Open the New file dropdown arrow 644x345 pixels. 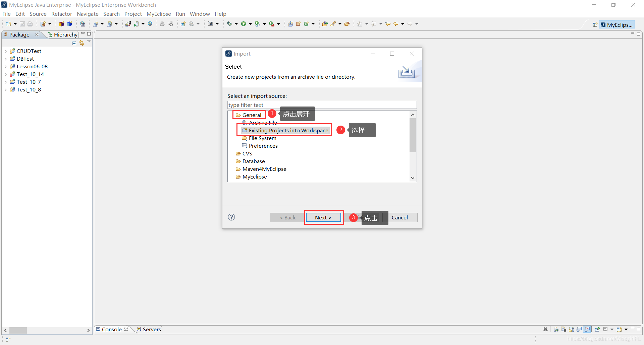pyautogui.click(x=15, y=24)
